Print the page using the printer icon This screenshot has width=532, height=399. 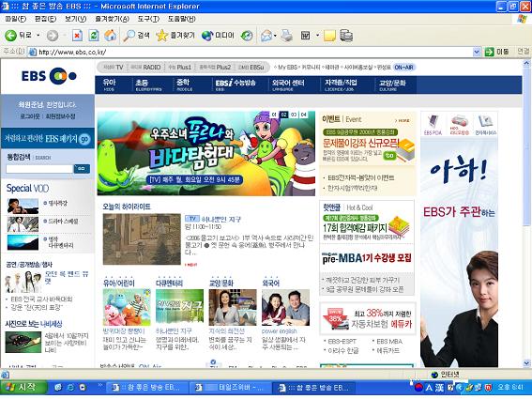[286, 36]
